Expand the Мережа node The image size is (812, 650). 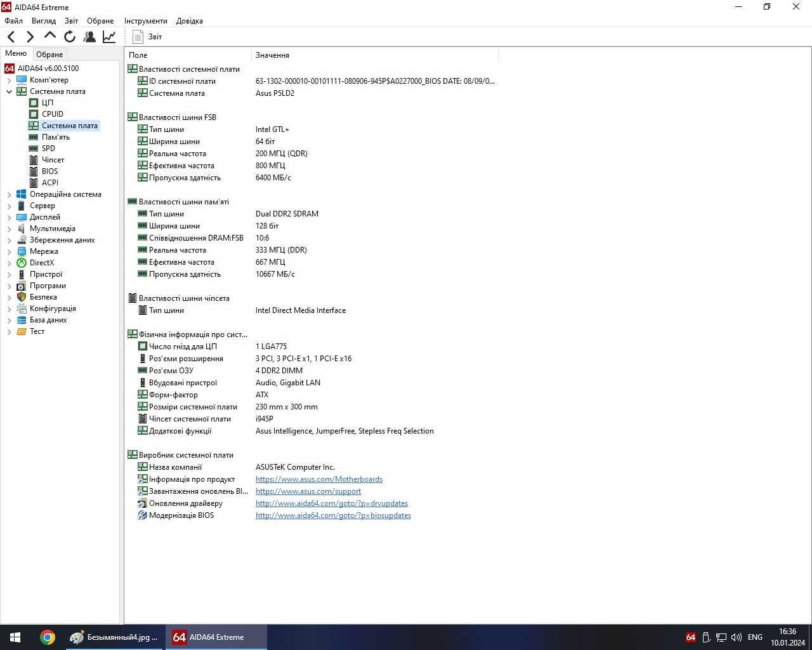[x=9, y=251]
